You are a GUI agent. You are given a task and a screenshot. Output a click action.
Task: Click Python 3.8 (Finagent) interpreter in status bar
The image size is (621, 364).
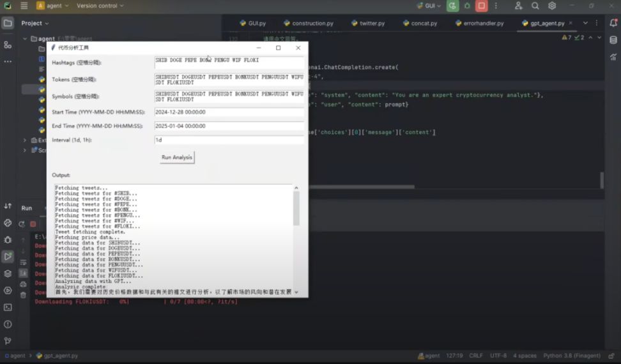tap(572, 356)
